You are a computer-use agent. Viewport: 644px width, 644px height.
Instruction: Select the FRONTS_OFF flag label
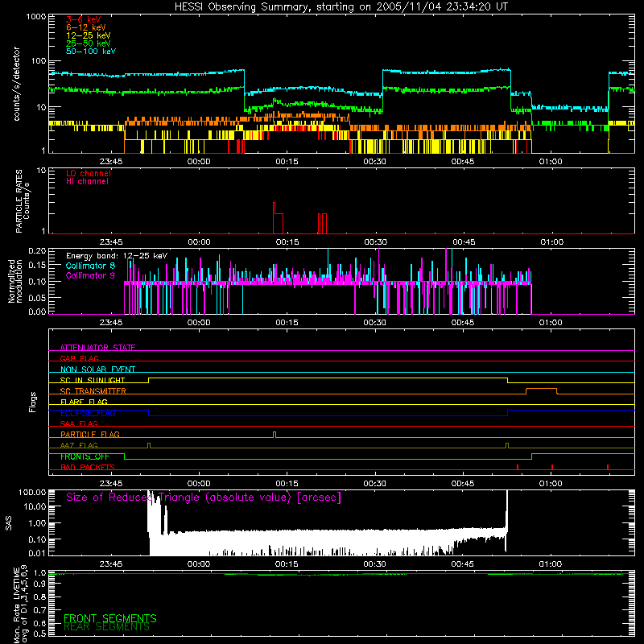85,456
